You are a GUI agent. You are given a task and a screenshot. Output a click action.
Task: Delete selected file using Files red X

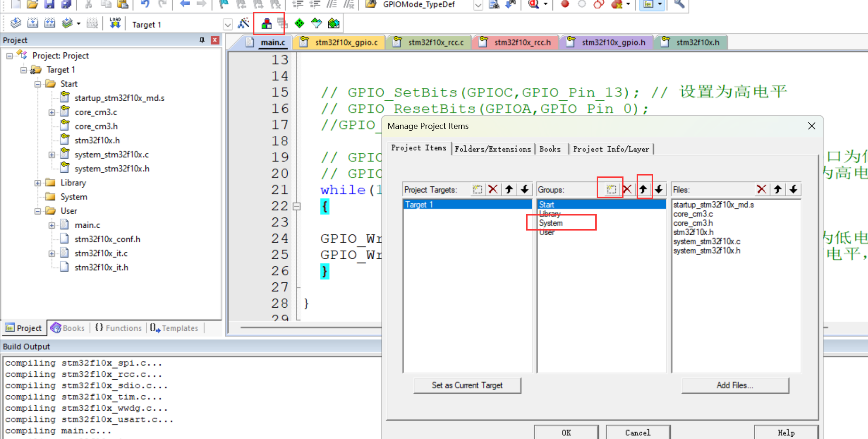click(762, 189)
